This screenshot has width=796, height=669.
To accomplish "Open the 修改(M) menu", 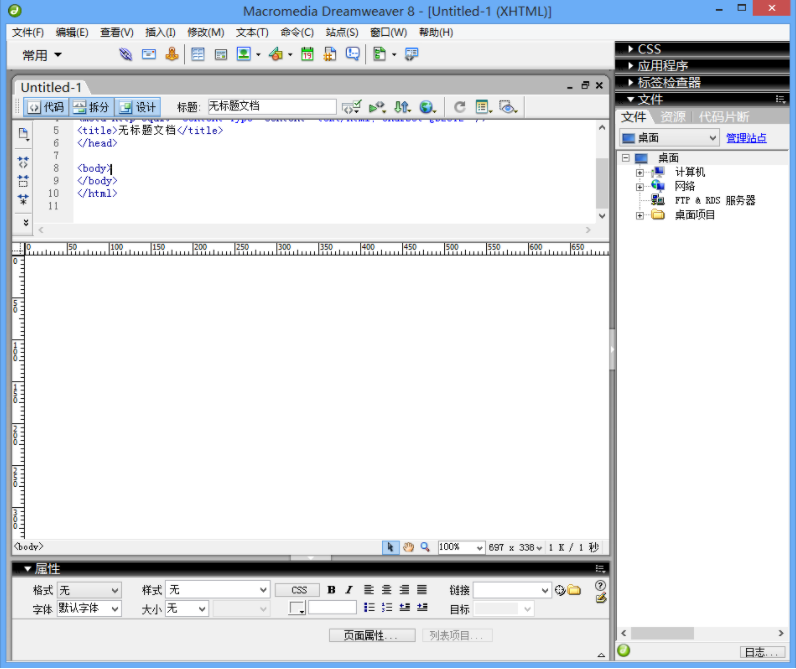I will pos(205,32).
